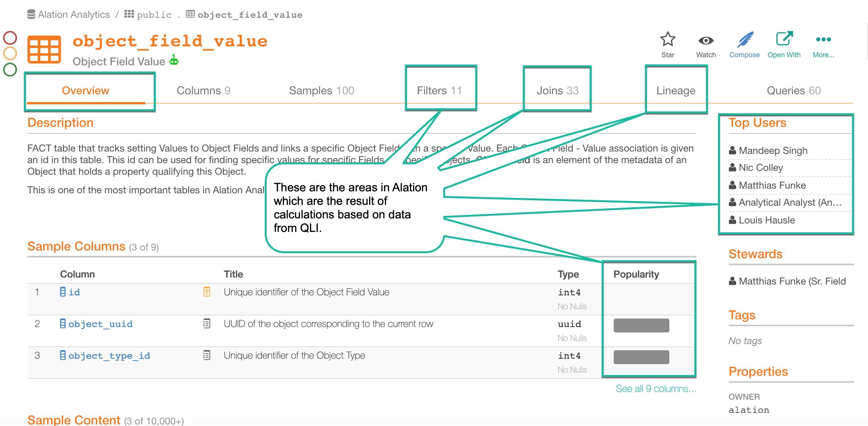Expand the More... options menu
Image resolution: width=868 pixels, height=426 pixels.
[x=823, y=39]
